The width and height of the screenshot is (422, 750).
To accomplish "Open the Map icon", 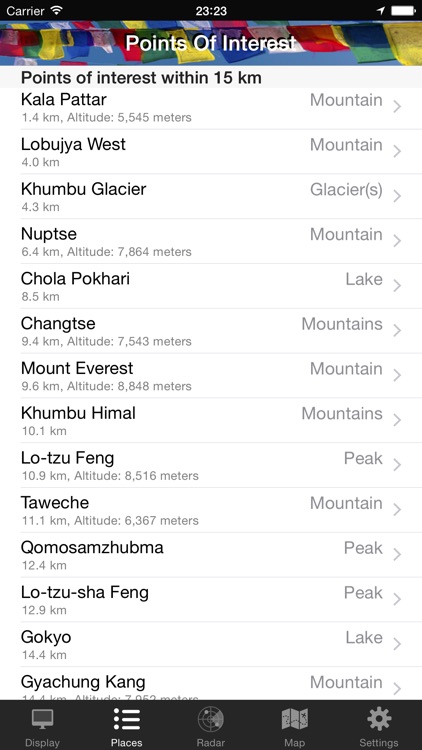I will pyautogui.click(x=294, y=719).
